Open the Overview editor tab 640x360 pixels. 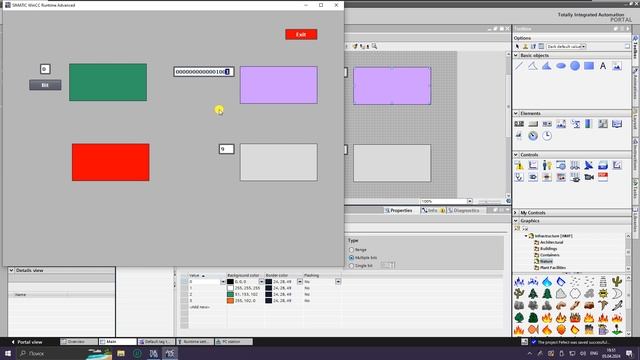[x=79, y=342]
